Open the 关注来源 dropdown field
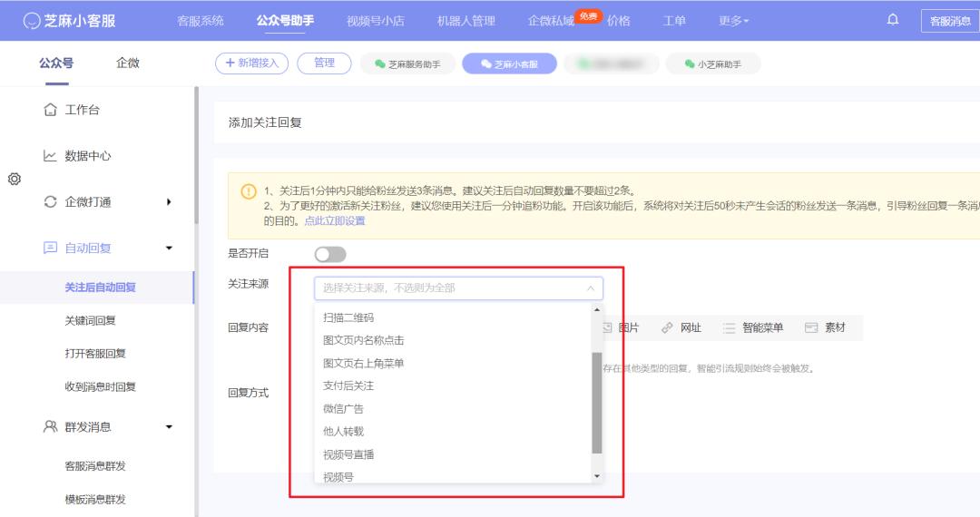The height and width of the screenshot is (517, 980). [458, 288]
